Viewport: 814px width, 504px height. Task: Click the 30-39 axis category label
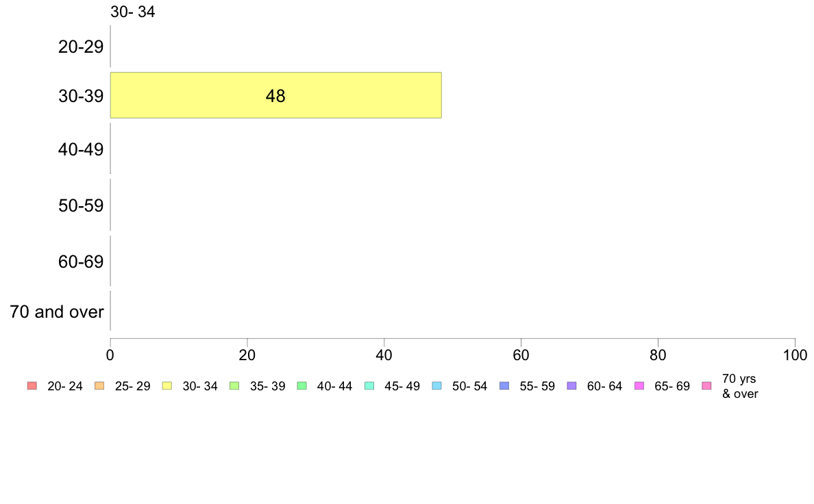coord(81,96)
